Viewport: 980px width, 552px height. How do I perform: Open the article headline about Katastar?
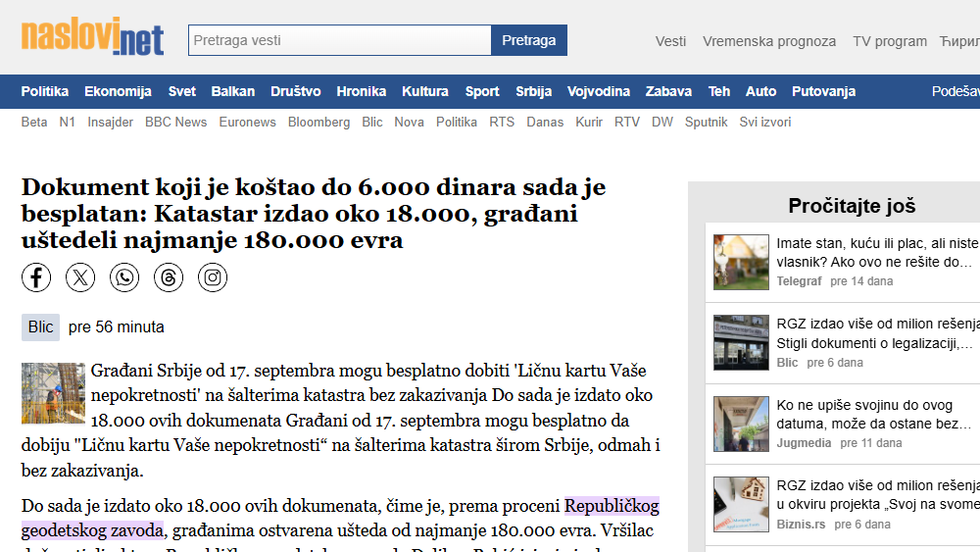click(314, 213)
